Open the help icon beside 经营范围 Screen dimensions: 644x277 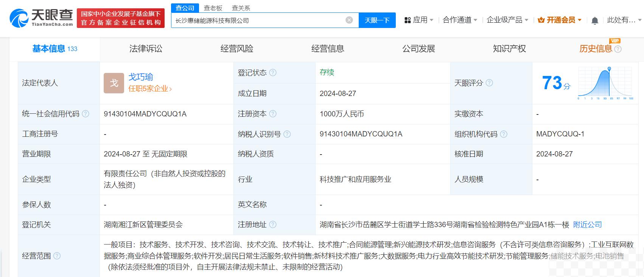(57, 256)
